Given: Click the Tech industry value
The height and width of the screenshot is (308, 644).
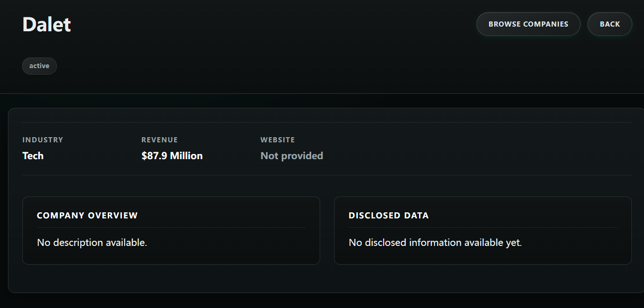Looking at the screenshot, I should [x=33, y=156].
